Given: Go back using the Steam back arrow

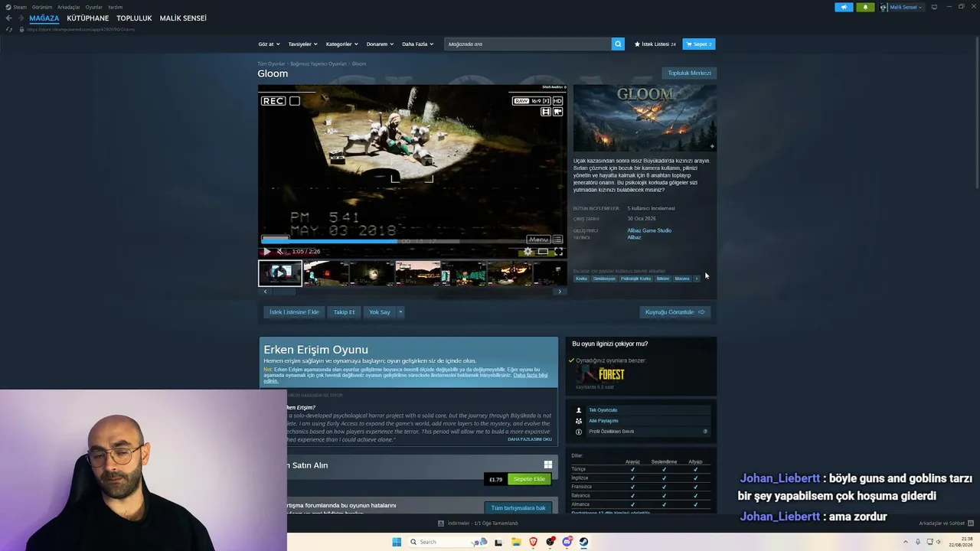Looking at the screenshot, I should click(x=9, y=18).
